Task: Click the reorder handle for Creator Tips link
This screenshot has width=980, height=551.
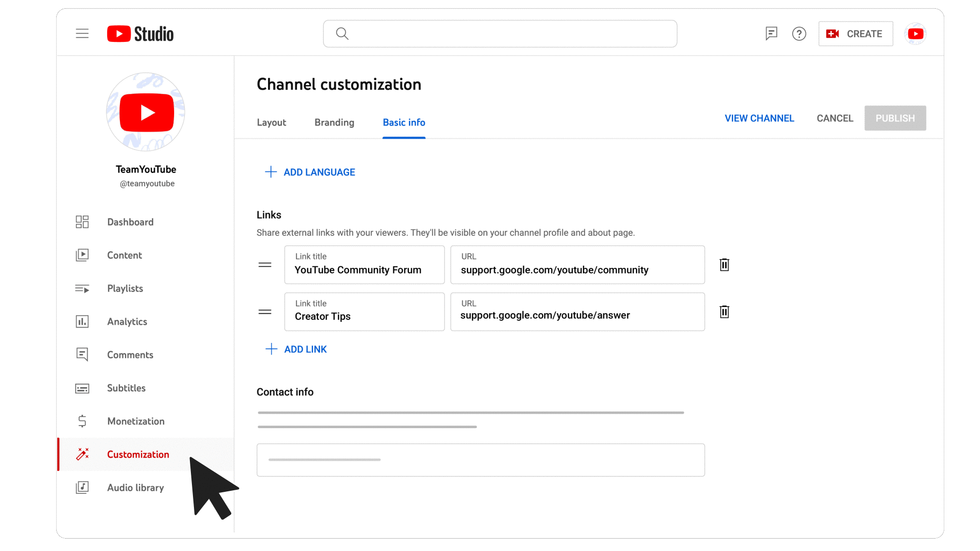Action: click(x=265, y=312)
